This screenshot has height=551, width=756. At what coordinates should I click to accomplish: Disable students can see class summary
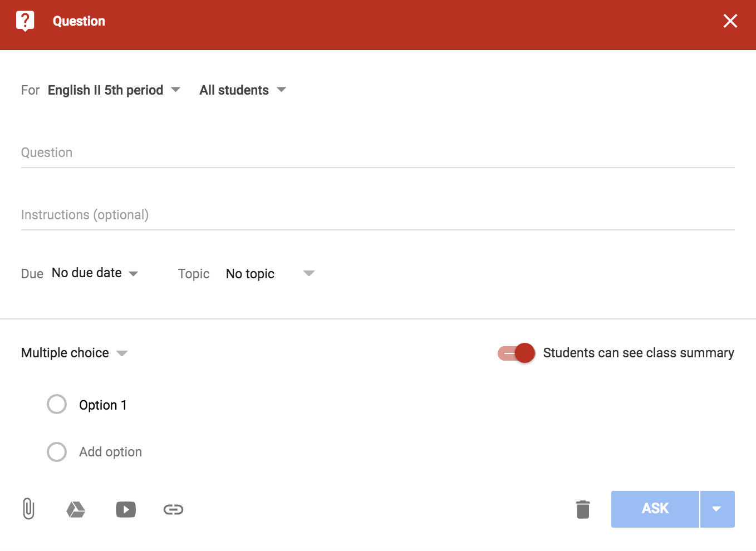[516, 353]
